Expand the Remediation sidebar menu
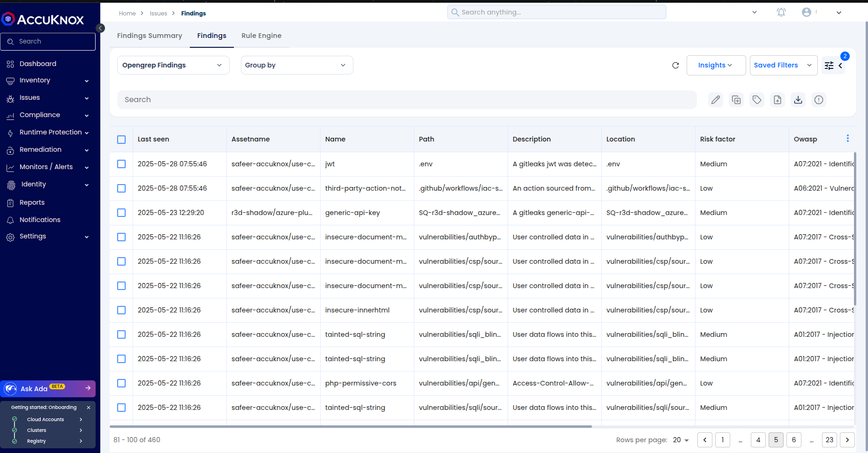 coord(47,150)
